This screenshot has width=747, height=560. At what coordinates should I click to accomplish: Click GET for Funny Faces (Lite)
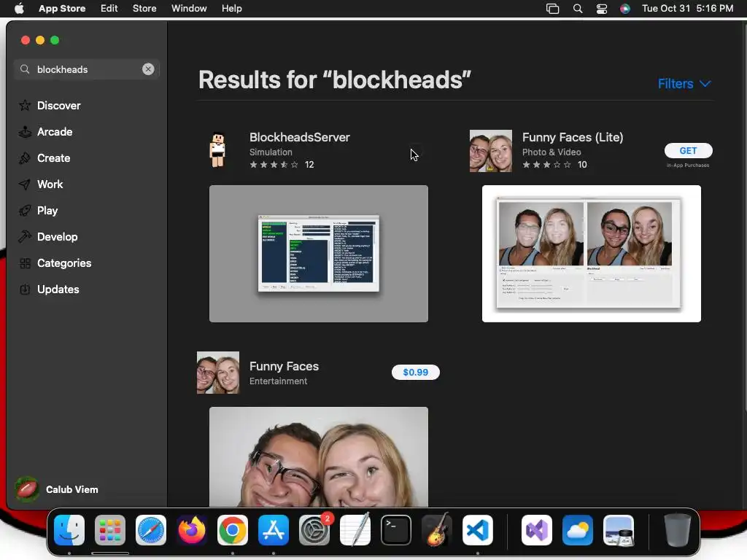click(688, 150)
